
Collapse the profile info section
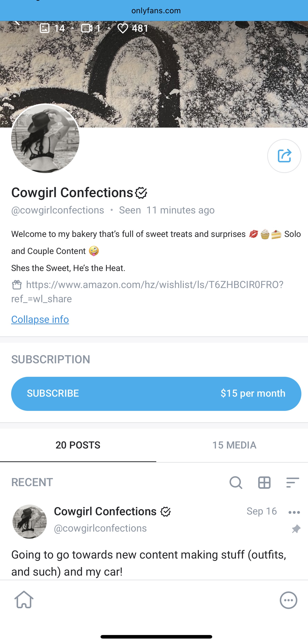[40, 319]
